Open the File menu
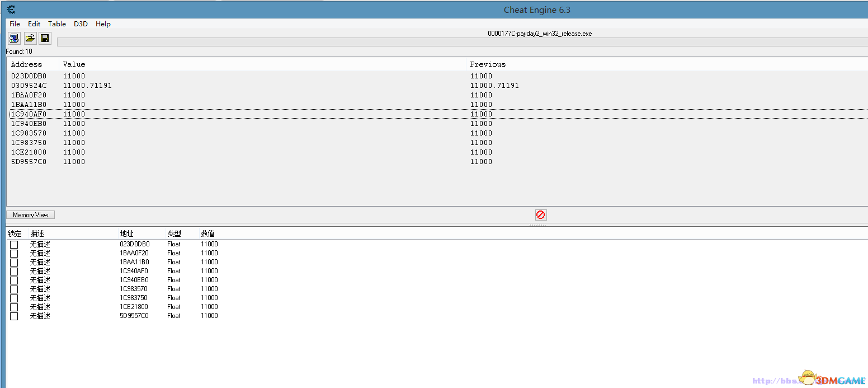 coord(15,24)
